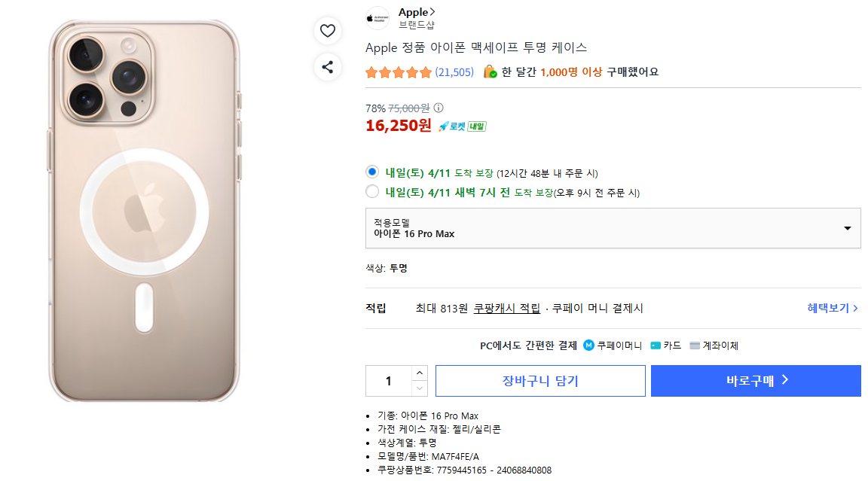Open the 21,505 reviews count link
The width and height of the screenshot is (868, 481).
coord(454,72)
